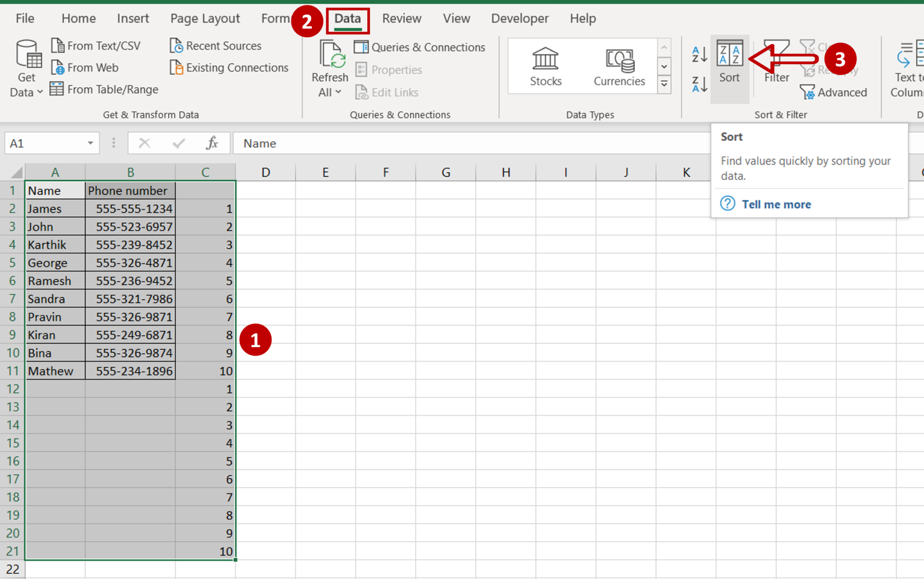Click Refresh All
The image size is (924, 579).
point(330,63)
